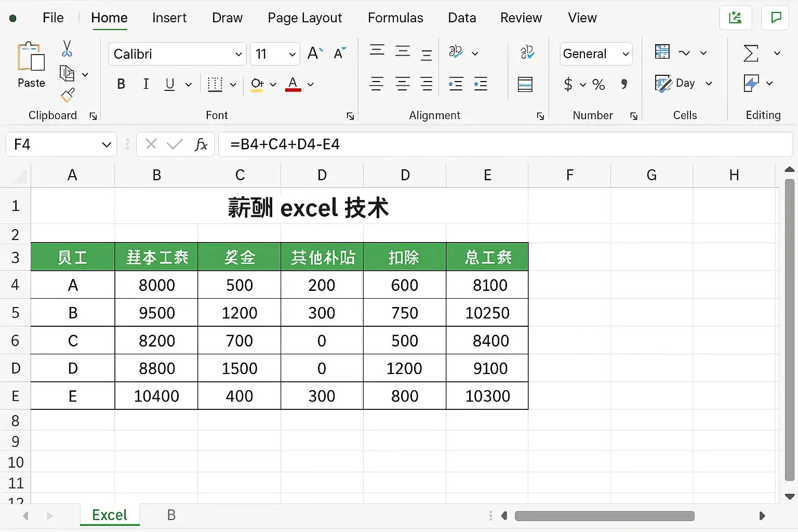798x532 pixels.
Task: Toggle Underline formatting
Action: 169,84
